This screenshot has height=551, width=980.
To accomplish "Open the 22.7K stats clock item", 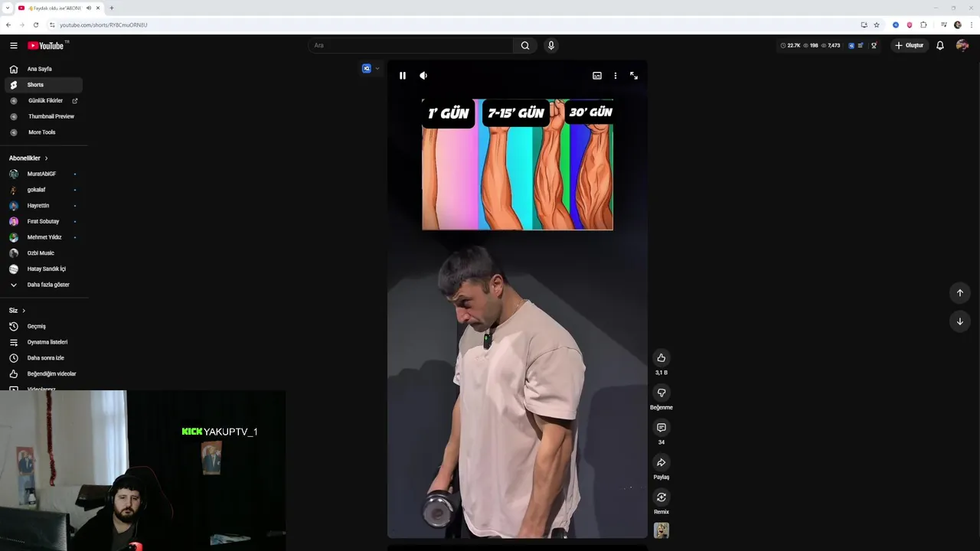I will pyautogui.click(x=790, y=45).
